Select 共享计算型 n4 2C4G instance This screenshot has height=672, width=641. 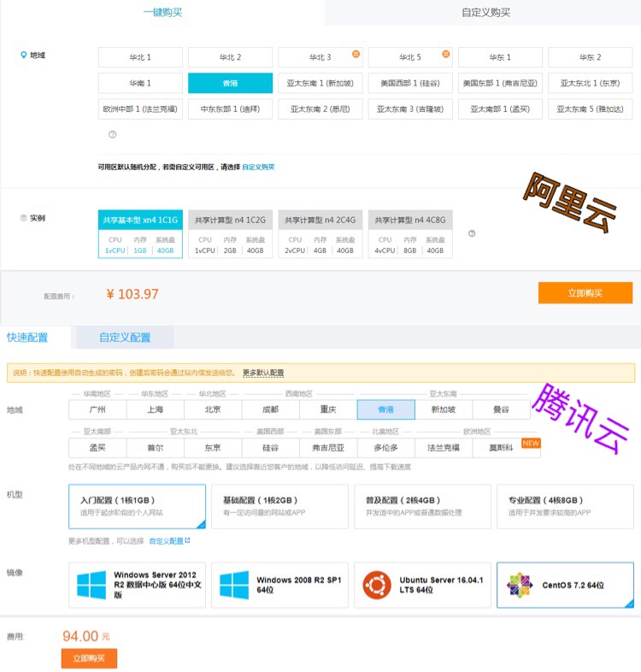pyautogui.click(x=320, y=234)
